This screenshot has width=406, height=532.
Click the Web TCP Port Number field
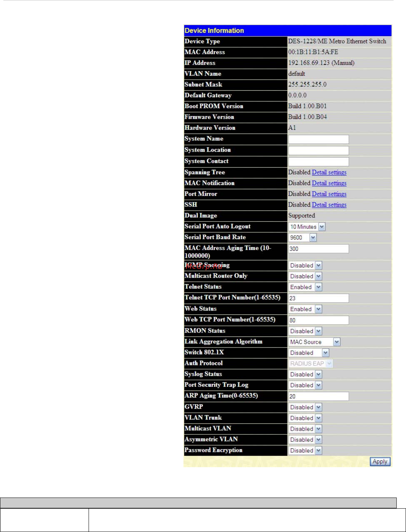point(318,320)
